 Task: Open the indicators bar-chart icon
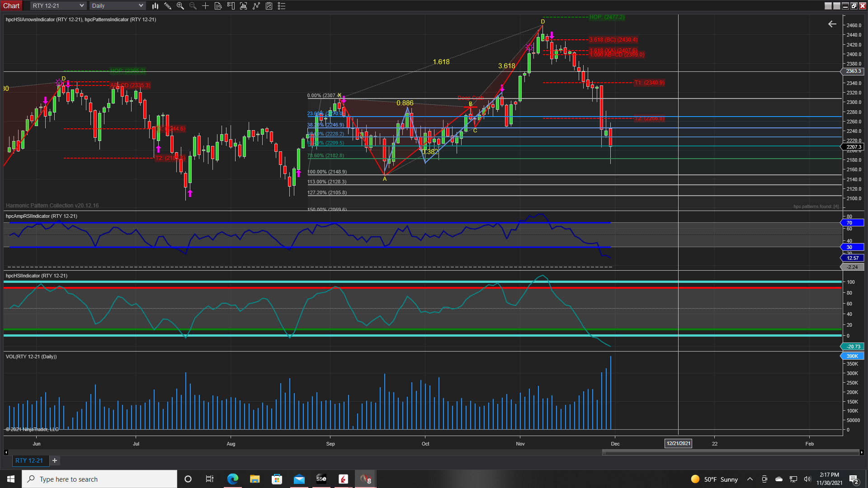pyautogui.click(x=244, y=6)
